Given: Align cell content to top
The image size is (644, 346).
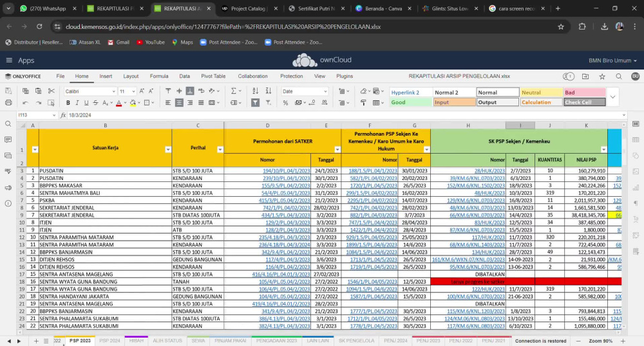Looking at the screenshot, I should coord(168,91).
